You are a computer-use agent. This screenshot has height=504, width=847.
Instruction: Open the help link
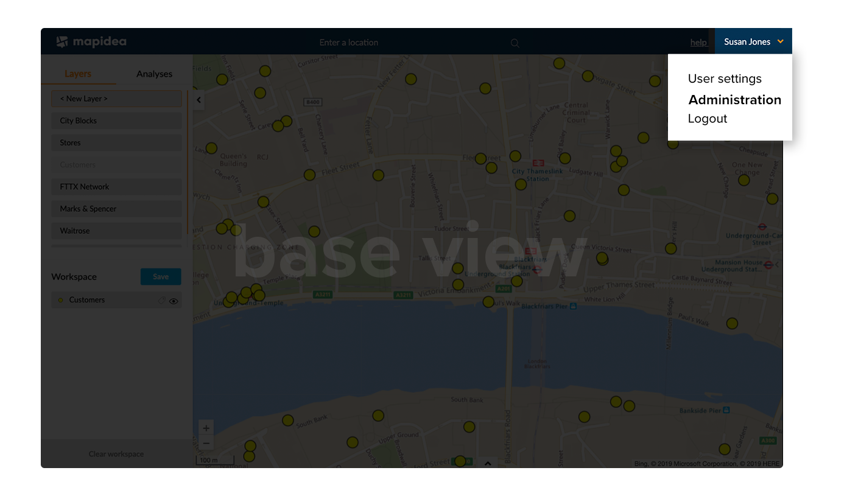click(x=698, y=43)
